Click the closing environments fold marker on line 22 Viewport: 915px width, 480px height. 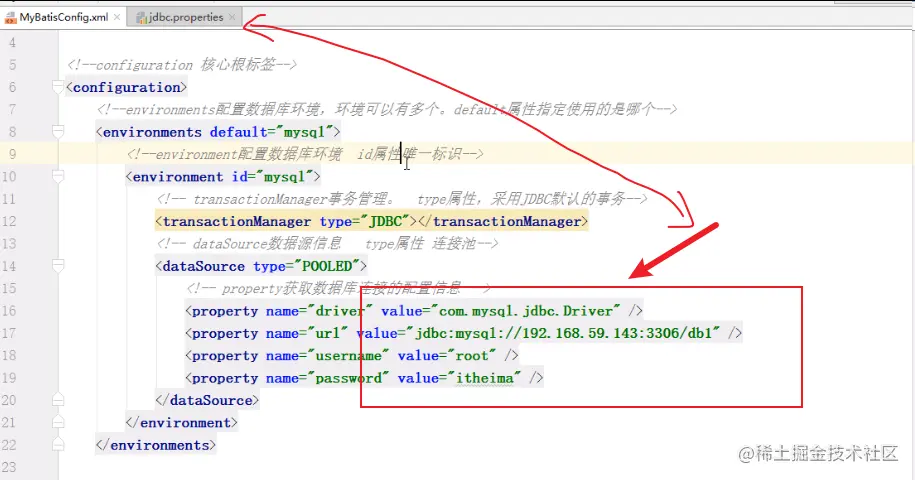[x=58, y=445]
